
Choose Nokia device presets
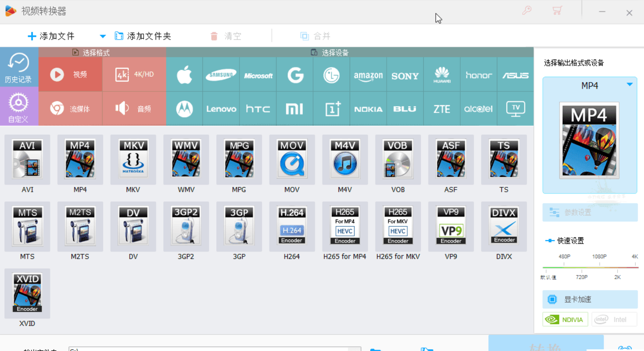(368, 109)
